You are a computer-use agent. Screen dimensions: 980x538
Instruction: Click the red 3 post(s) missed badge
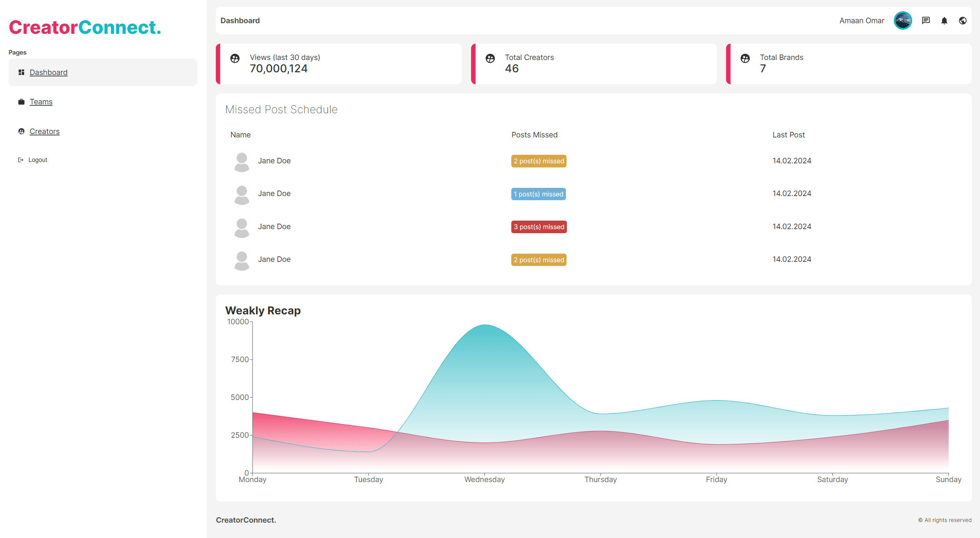click(539, 227)
